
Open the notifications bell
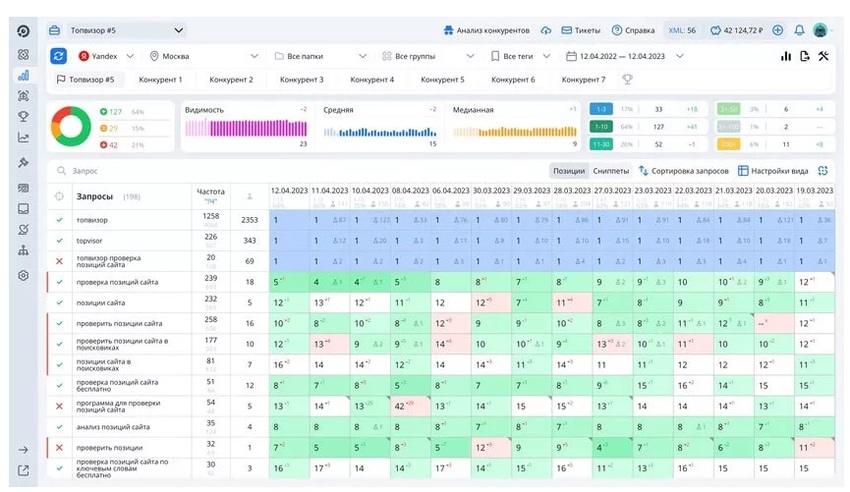tap(799, 30)
